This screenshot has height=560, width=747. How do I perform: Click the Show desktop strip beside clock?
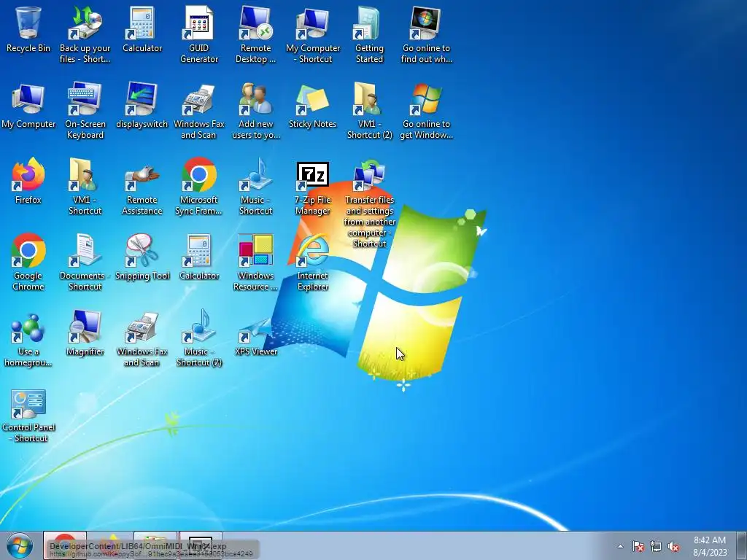(x=741, y=545)
